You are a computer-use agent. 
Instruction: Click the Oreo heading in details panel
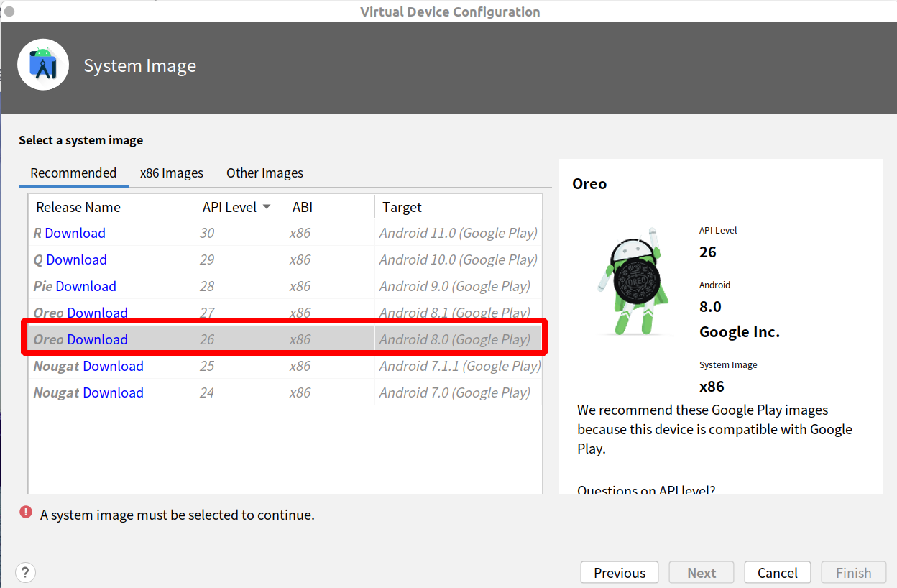(x=589, y=184)
